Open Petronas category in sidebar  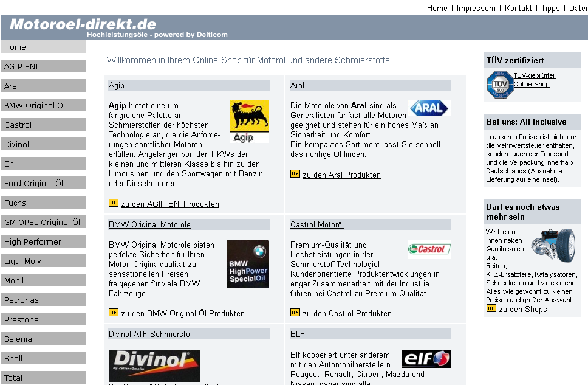(x=44, y=300)
